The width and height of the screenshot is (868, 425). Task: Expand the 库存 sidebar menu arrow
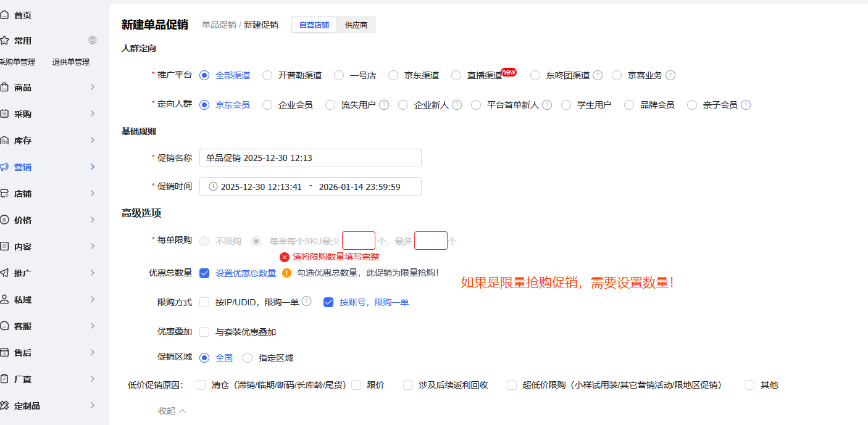click(93, 140)
